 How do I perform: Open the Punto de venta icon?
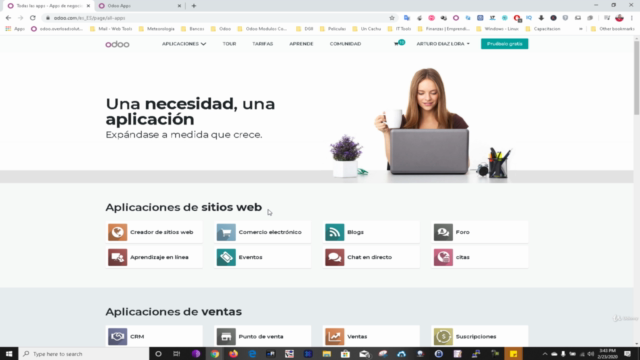coord(226,336)
